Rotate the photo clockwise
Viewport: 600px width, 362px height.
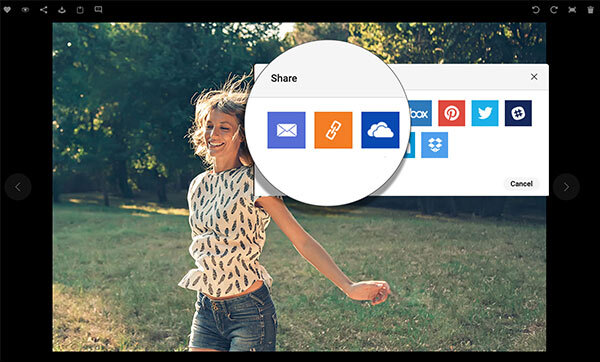tap(554, 10)
